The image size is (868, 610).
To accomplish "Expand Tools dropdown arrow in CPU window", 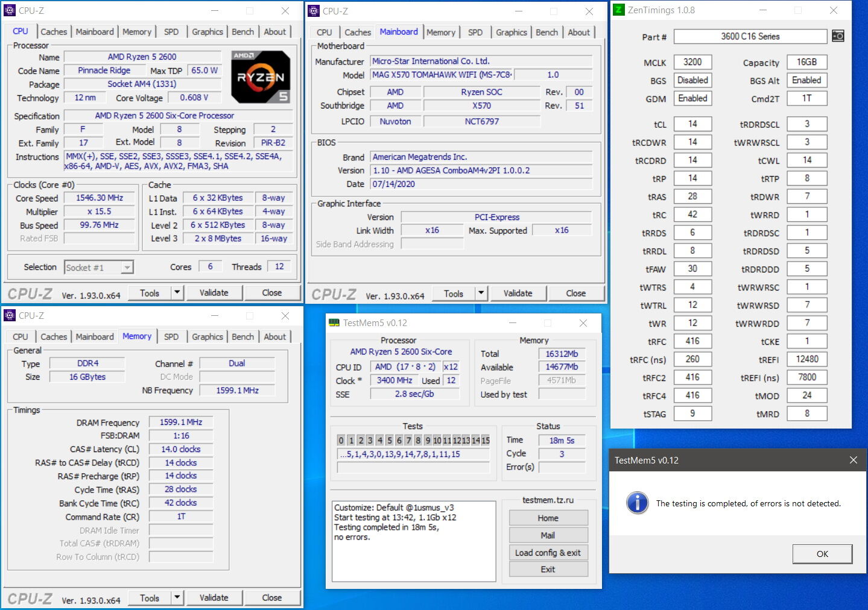I will click(x=177, y=293).
